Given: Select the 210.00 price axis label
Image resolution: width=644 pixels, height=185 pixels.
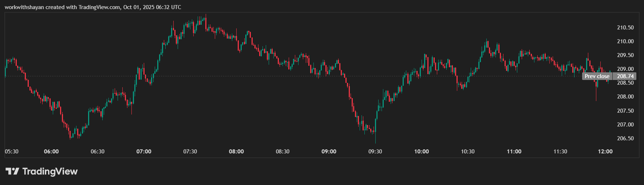Looking at the screenshot, I should click(x=625, y=41).
